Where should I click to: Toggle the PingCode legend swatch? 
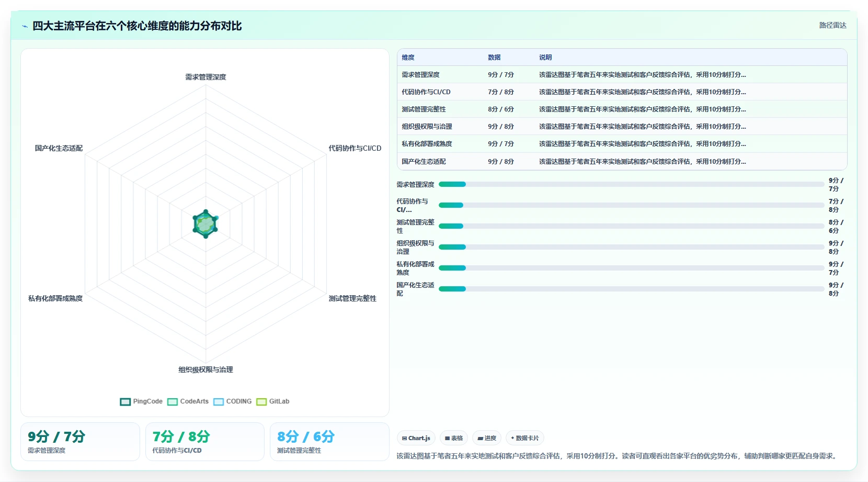[125, 401]
